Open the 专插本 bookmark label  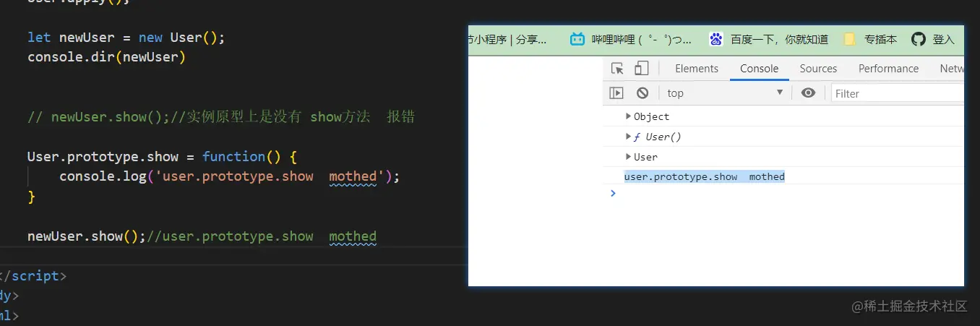[x=880, y=40]
